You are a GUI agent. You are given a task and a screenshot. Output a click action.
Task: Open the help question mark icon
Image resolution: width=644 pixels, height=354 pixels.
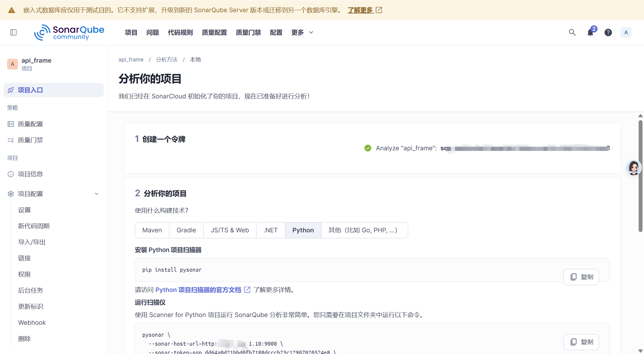click(x=608, y=33)
